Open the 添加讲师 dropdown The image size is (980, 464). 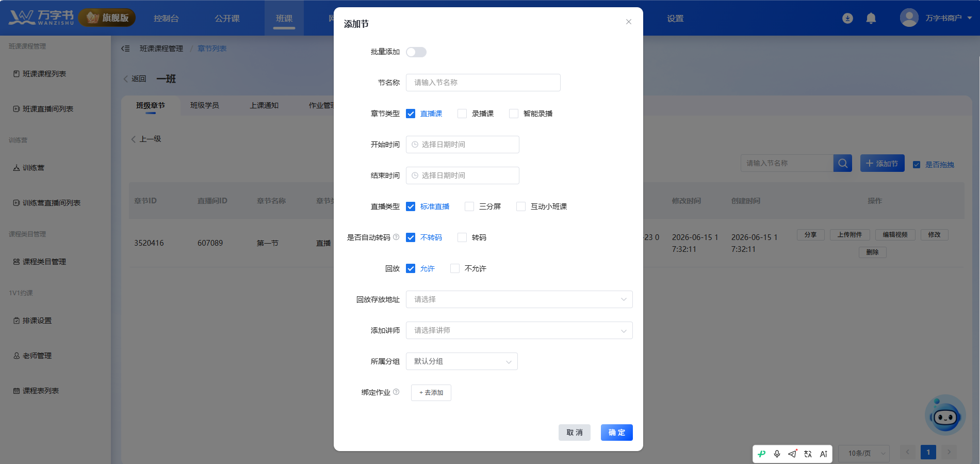[x=519, y=330]
